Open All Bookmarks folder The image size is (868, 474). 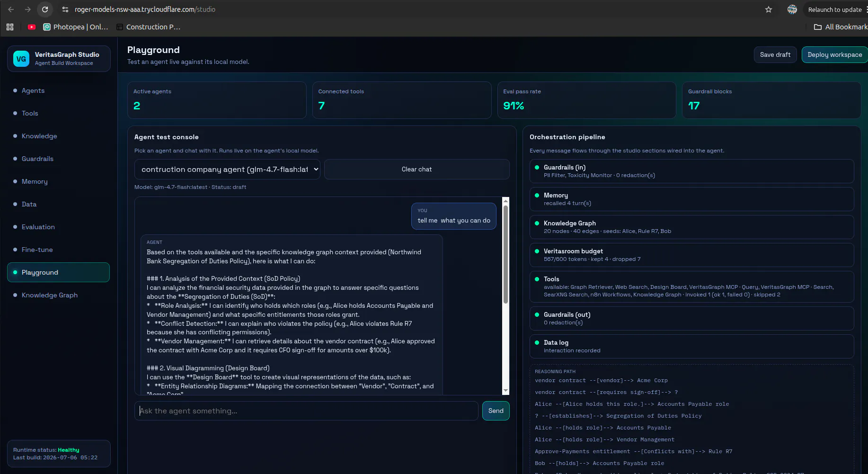(x=841, y=27)
